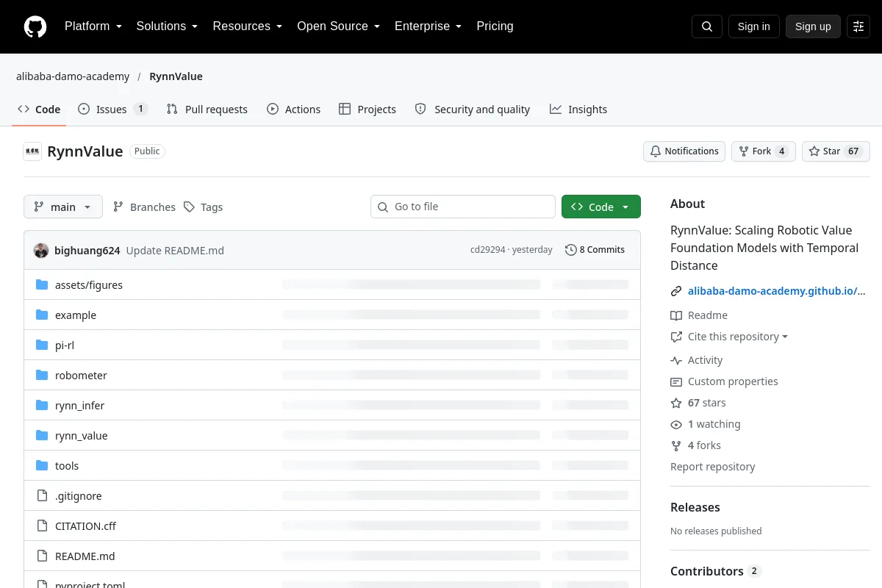Open commit hash cd29294
The height and width of the screenshot is (588, 882).
click(x=488, y=250)
